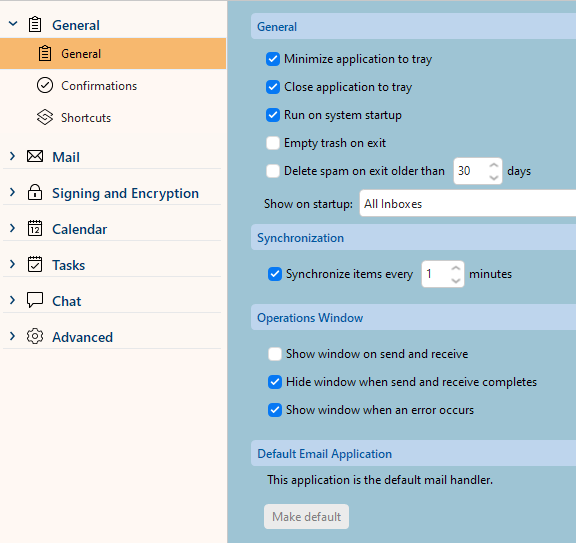576x543 pixels.
Task: Click the Confirmations checkmark circle icon
Action: (45, 85)
